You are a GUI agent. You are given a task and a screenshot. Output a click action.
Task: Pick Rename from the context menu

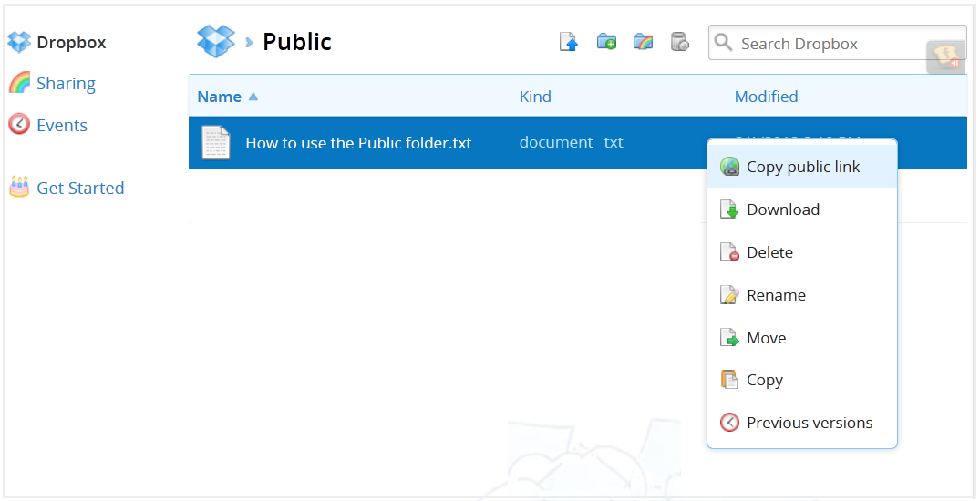(x=802, y=295)
